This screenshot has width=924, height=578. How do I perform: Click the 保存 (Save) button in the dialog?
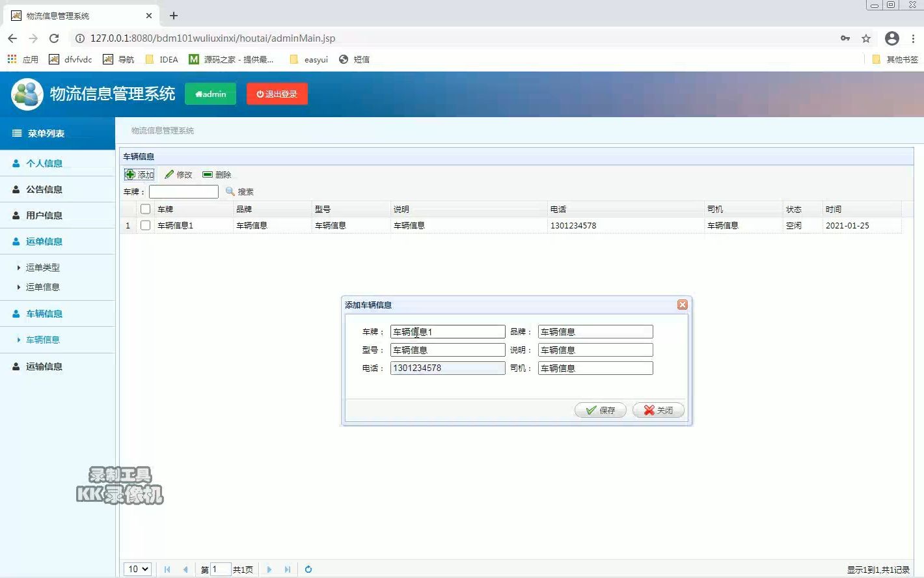599,410
